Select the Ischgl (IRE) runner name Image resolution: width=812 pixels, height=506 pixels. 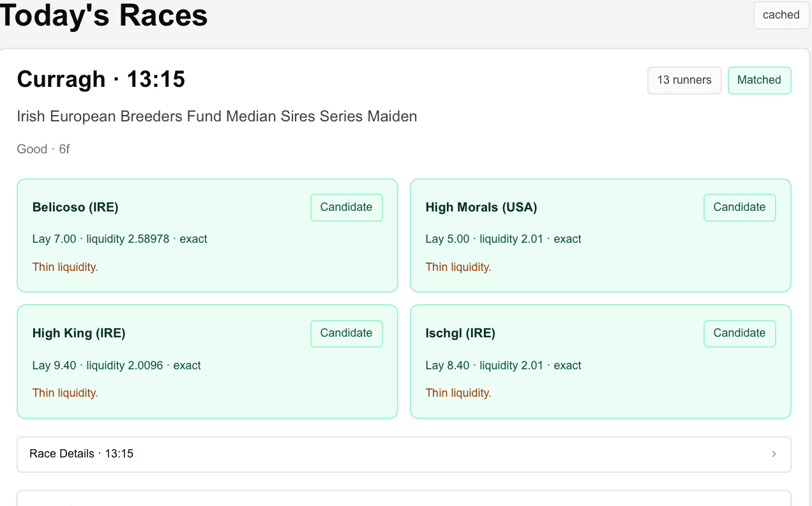pyautogui.click(x=460, y=333)
